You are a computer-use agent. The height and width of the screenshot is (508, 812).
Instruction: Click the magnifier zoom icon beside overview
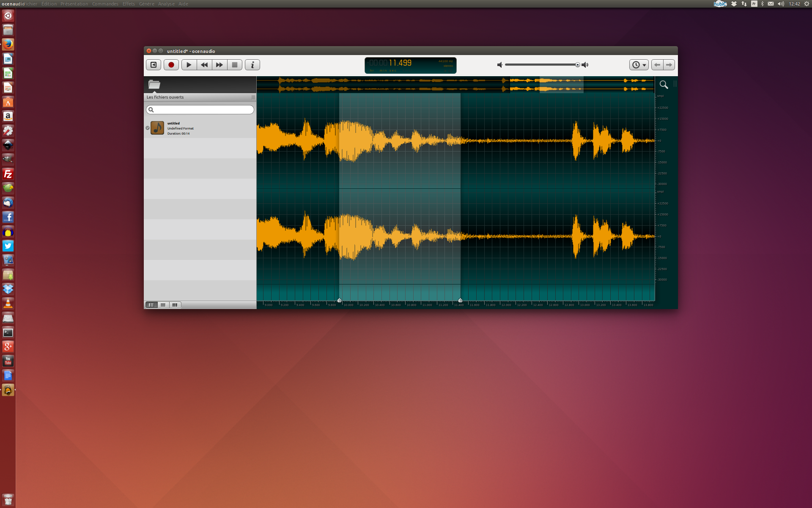pyautogui.click(x=664, y=85)
